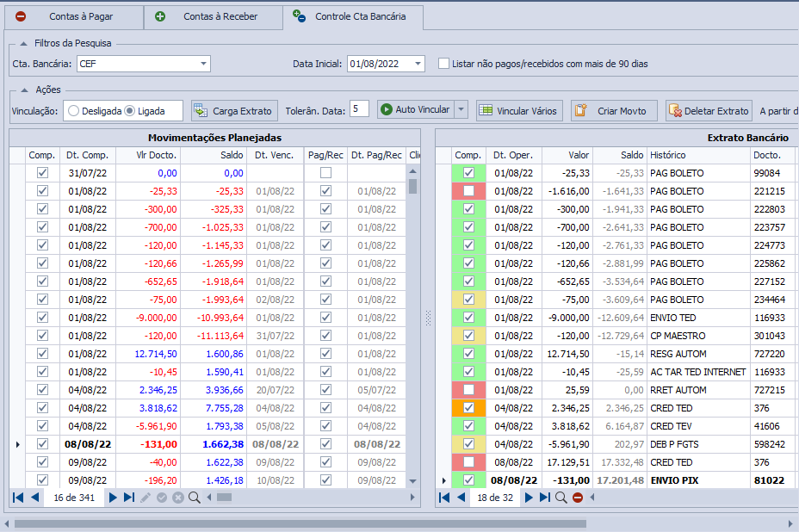
Task: Go to previous record in Extrato Bancário navigator
Action: (461, 498)
